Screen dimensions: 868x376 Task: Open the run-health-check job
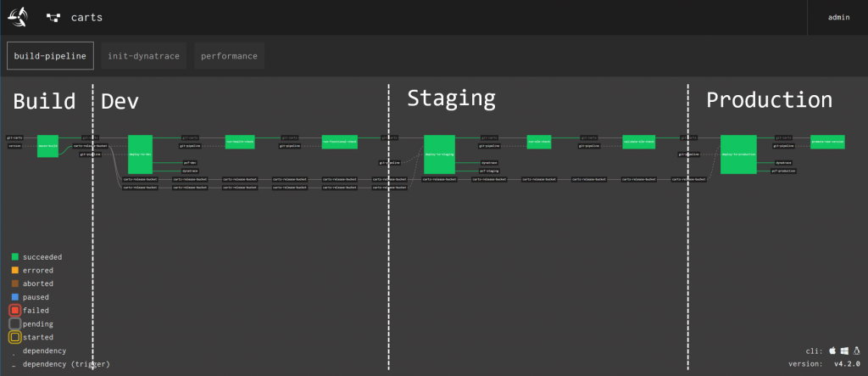click(x=240, y=142)
